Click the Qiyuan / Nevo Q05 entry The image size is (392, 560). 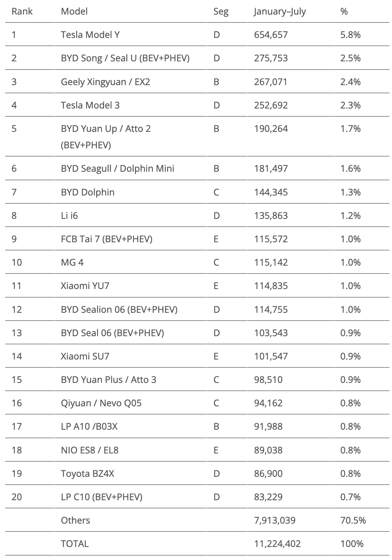tap(101, 403)
